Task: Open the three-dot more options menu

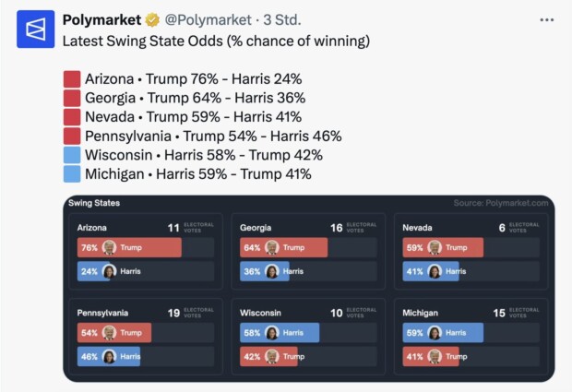Action: click(x=546, y=20)
